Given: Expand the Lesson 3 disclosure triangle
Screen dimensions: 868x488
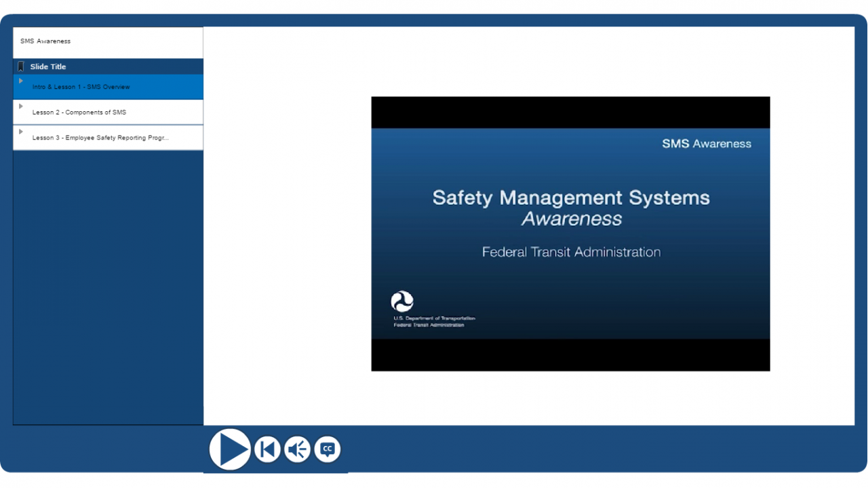Looking at the screenshot, I should pyautogui.click(x=21, y=131).
